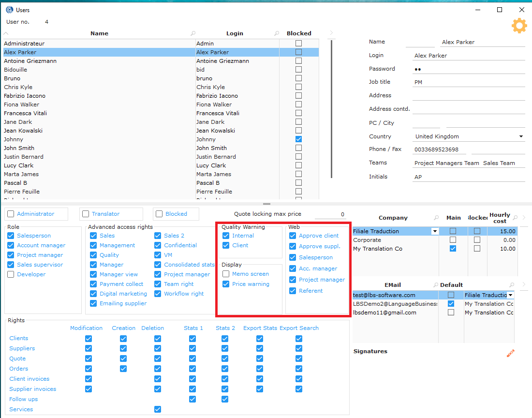This screenshot has width=532, height=418.
Task: Select Fiona Walker in the users list
Action: tap(22, 104)
